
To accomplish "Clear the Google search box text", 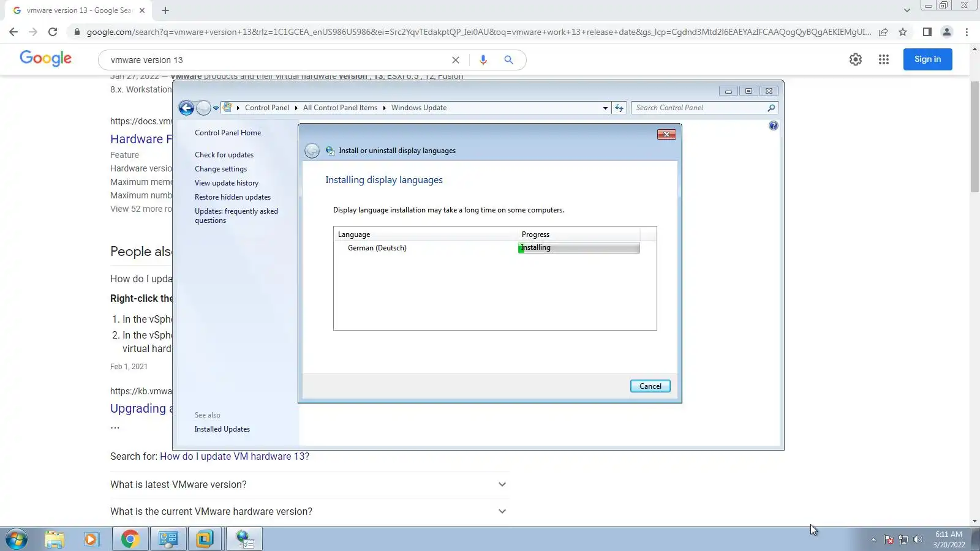I will (456, 60).
